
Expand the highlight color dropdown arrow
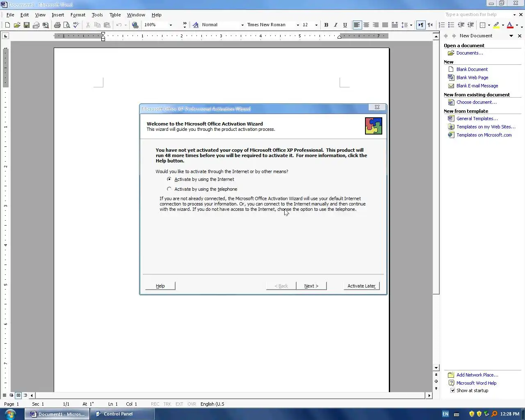click(503, 25)
